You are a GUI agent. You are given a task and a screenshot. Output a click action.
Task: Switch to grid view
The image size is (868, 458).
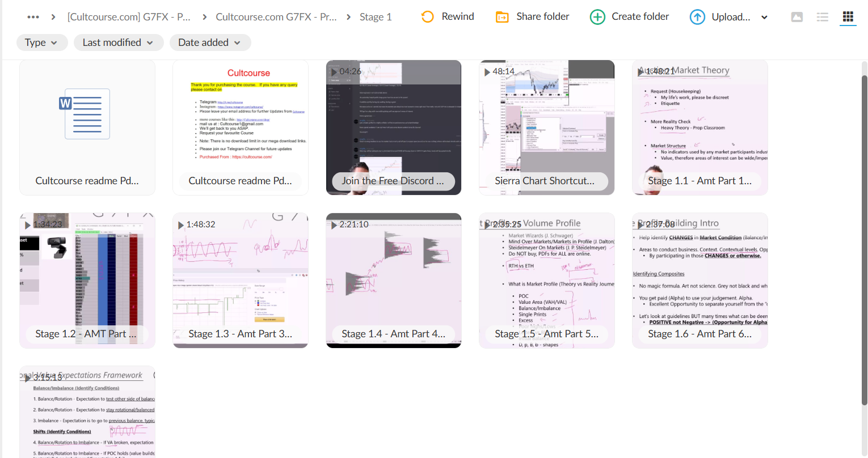pyautogui.click(x=848, y=17)
